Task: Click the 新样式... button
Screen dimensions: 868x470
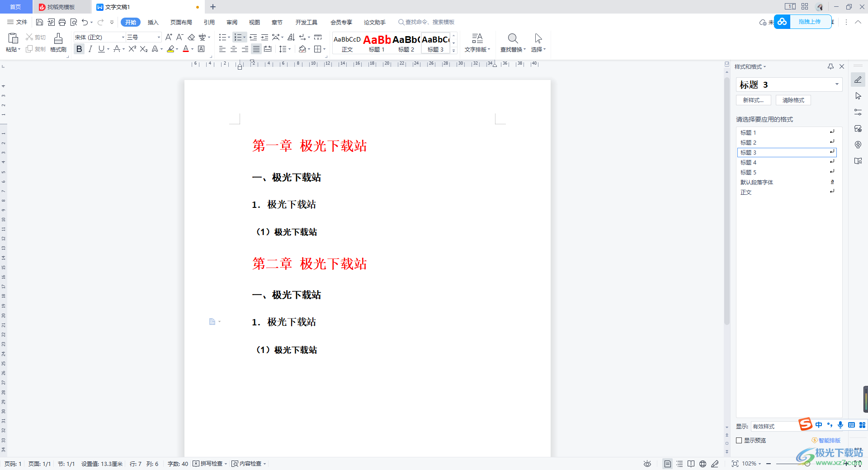Action: click(x=753, y=100)
